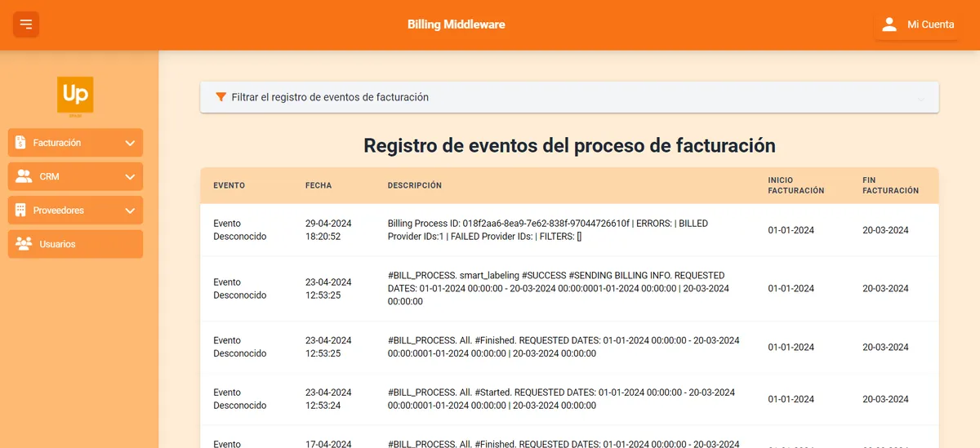Viewport: 980px width, 448px height.
Task: Click the INICIO FACTURACIÓN column header
Action: pos(796,185)
